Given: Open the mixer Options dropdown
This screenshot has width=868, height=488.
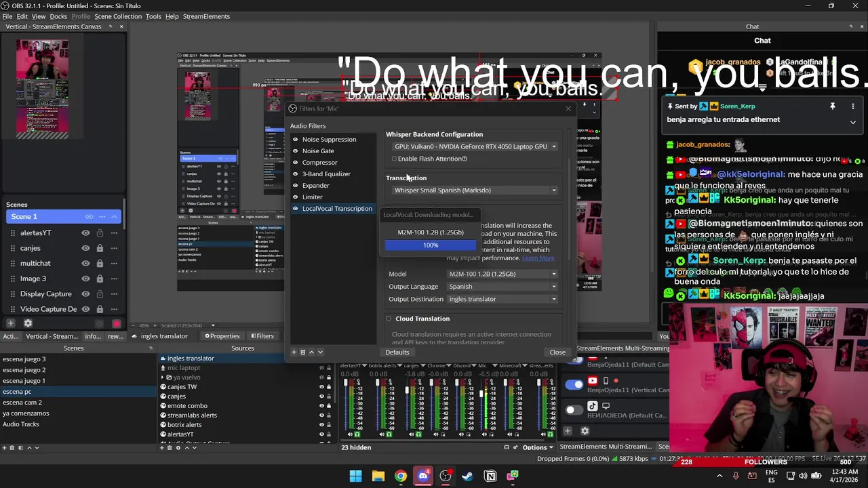Looking at the screenshot, I should pyautogui.click(x=538, y=447).
